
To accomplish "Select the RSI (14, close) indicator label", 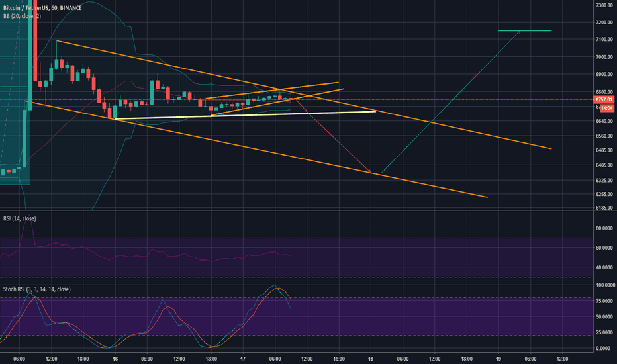I will click(x=20, y=218).
